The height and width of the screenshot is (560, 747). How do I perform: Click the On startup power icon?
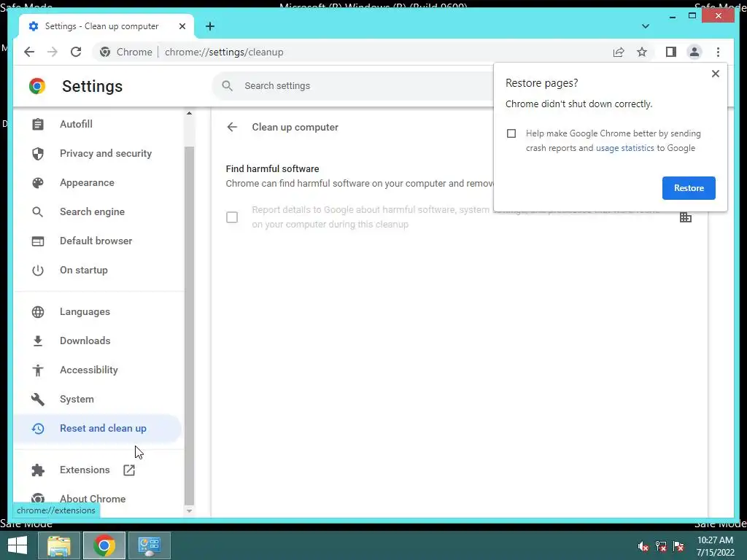click(38, 271)
